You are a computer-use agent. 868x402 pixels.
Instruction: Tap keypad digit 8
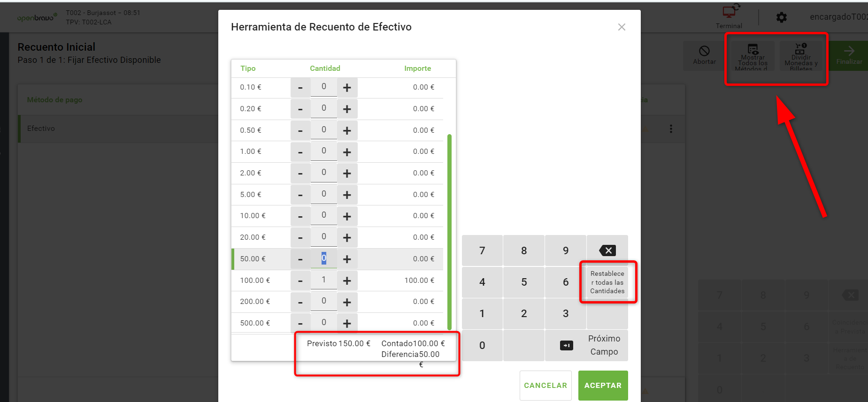[x=524, y=250]
